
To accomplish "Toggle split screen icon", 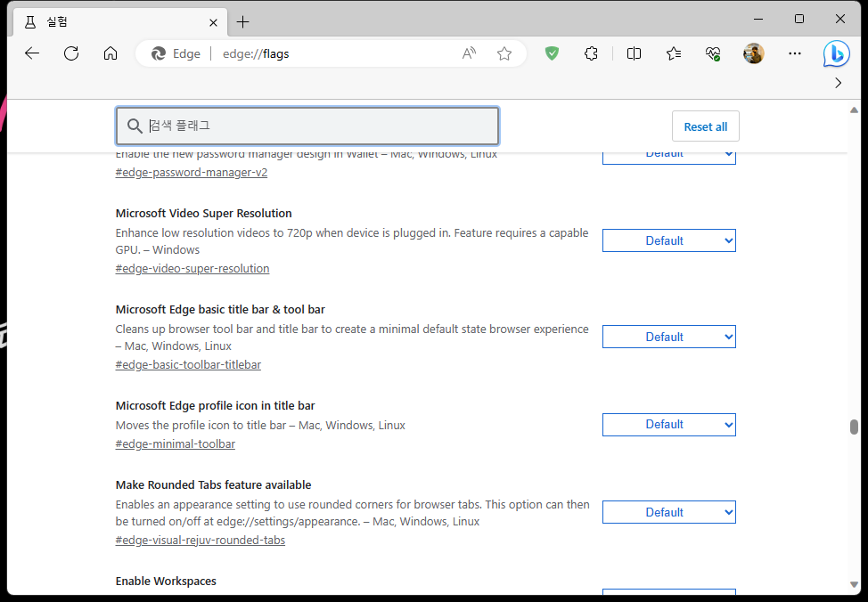I will pos(634,53).
